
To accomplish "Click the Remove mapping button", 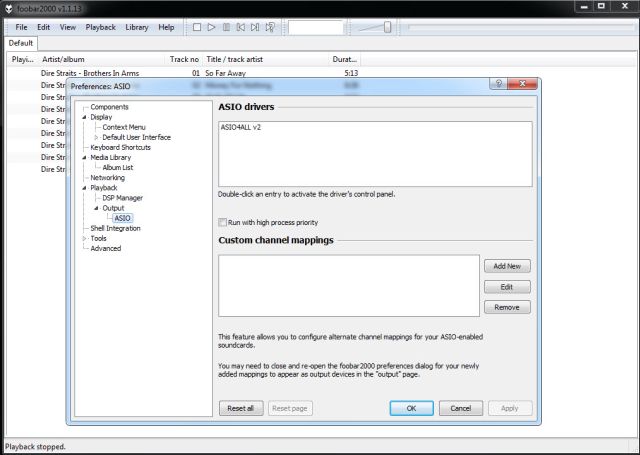I will click(507, 307).
